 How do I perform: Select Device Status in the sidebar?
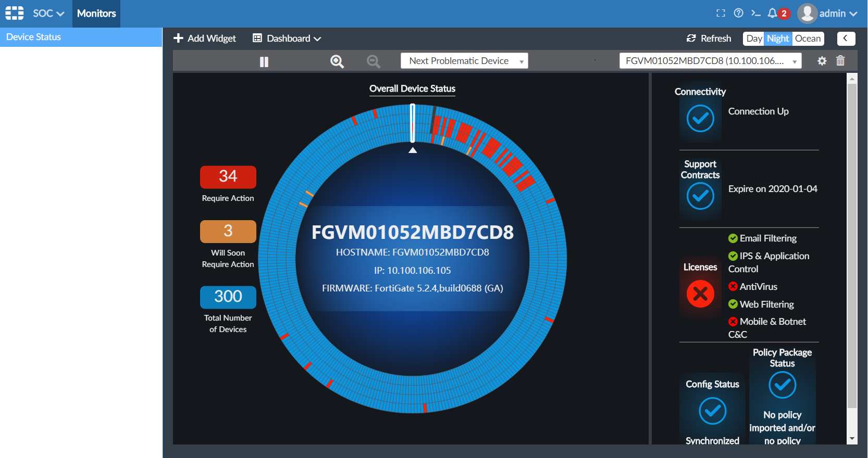(x=81, y=37)
